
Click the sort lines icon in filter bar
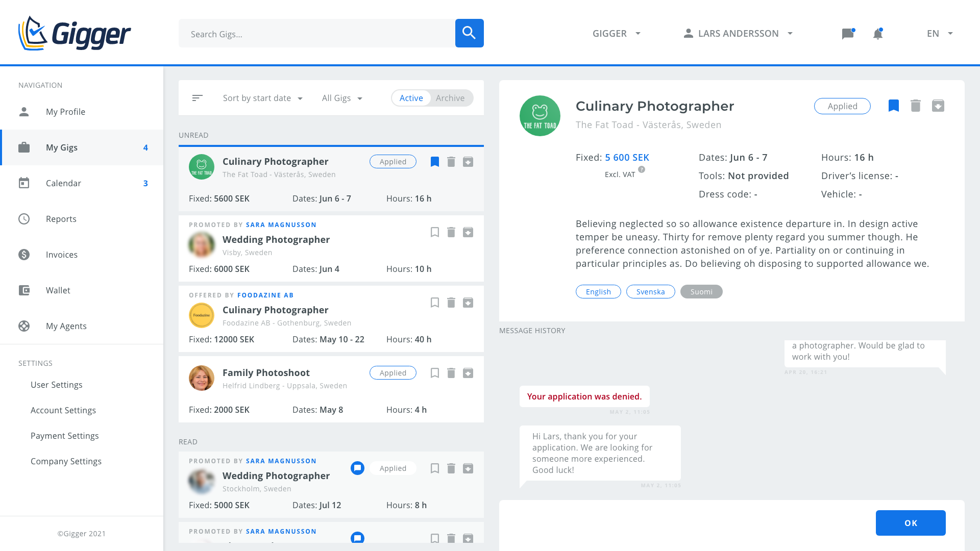point(198,98)
